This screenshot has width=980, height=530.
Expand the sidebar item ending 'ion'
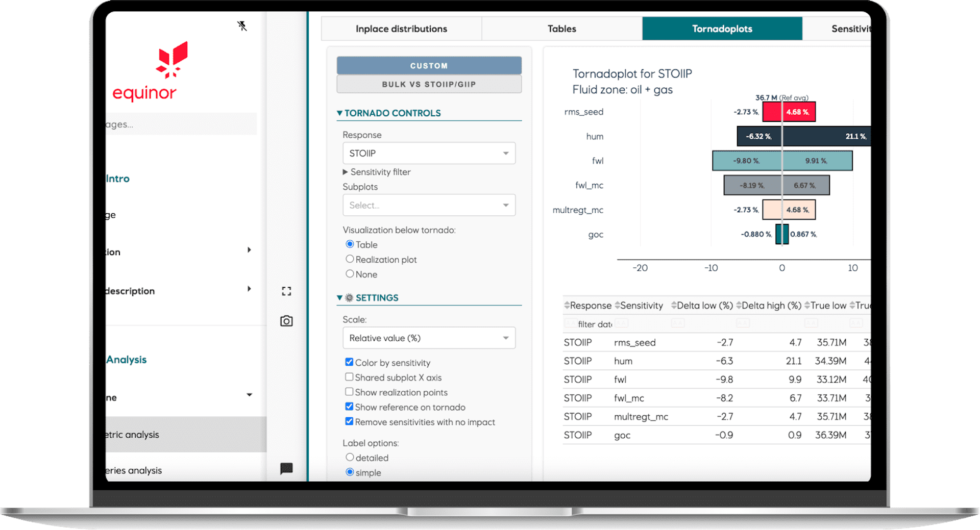pyautogui.click(x=249, y=250)
